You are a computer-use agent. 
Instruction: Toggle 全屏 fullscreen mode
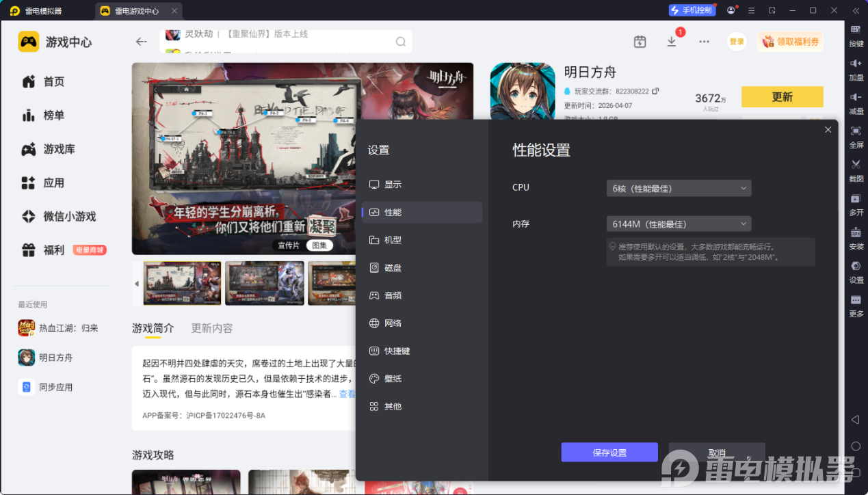(x=856, y=136)
